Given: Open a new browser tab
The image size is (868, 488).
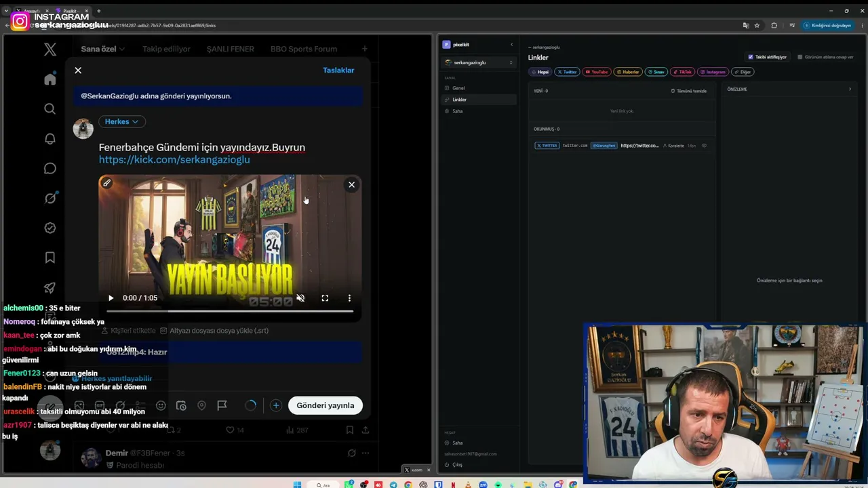Looking at the screenshot, I should pos(98,11).
